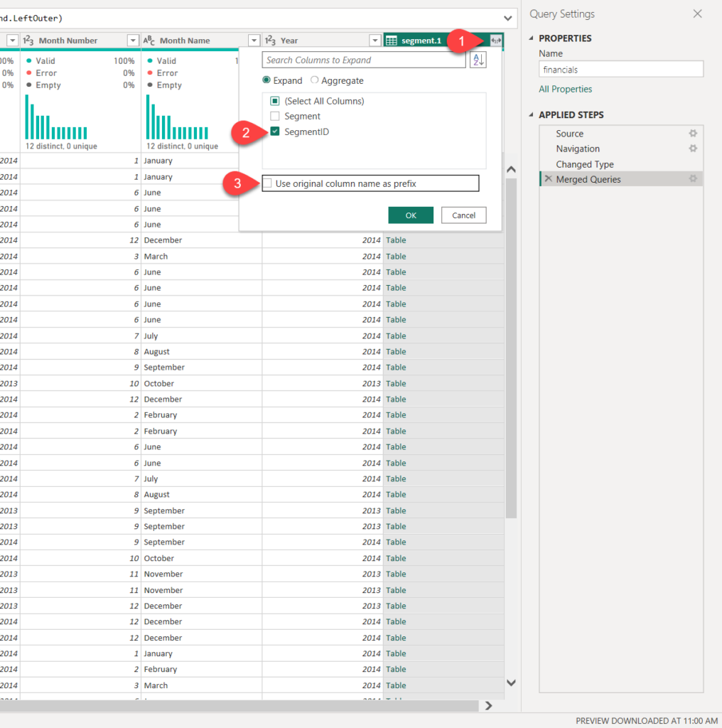Toggle the Select All Columns checkbox

(275, 101)
